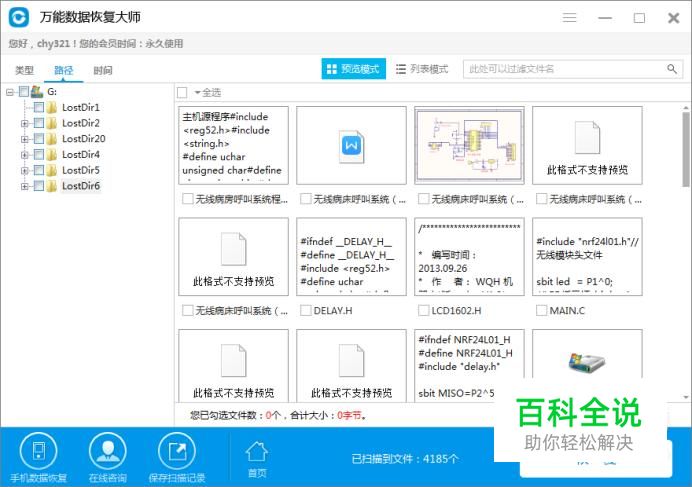
Task: Check the LostDir6 checkbox
Action: point(39,186)
